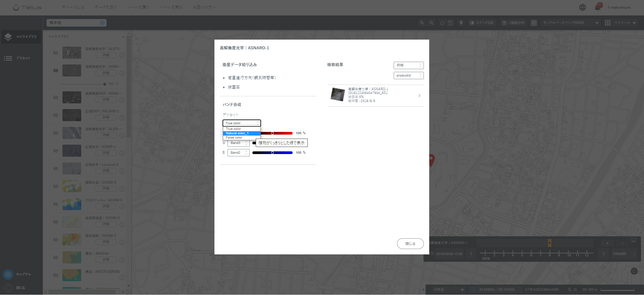The width and height of the screenshot is (644, 295).
Task: Open info for SLATS layer
Action: point(122,55)
